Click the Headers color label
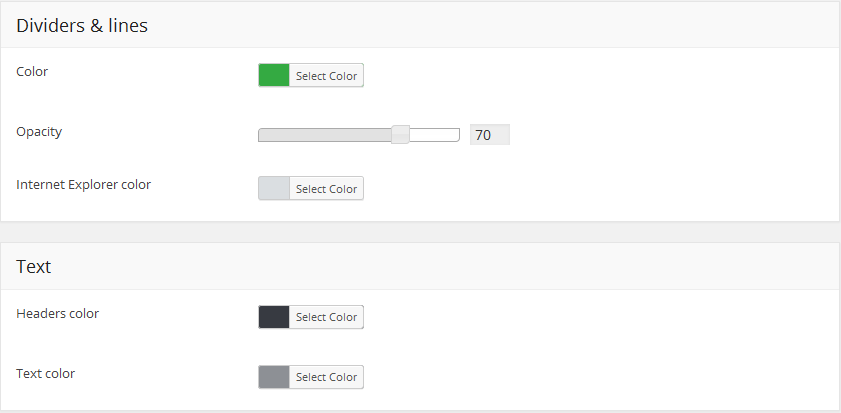The image size is (841, 413). 58,314
